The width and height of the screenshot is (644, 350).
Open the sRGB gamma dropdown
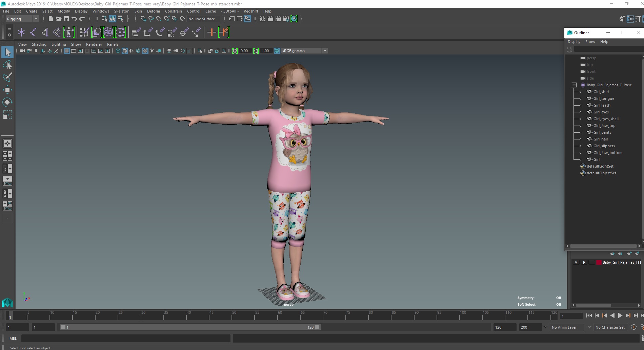(325, 51)
